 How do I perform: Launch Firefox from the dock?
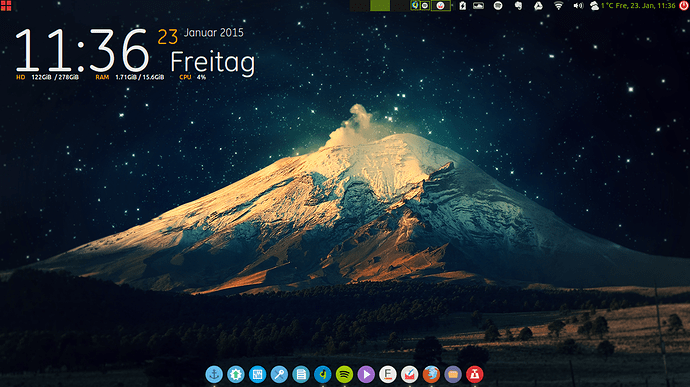tap(431, 374)
